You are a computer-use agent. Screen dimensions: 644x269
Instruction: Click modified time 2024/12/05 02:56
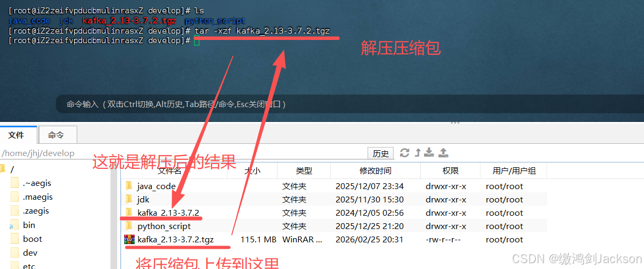[x=370, y=213]
